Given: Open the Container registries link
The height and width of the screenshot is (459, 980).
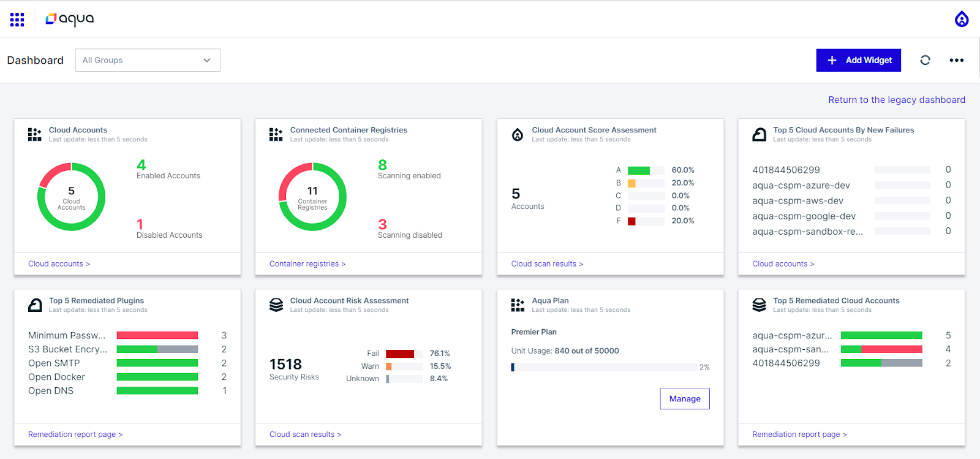Looking at the screenshot, I should pyautogui.click(x=307, y=264).
